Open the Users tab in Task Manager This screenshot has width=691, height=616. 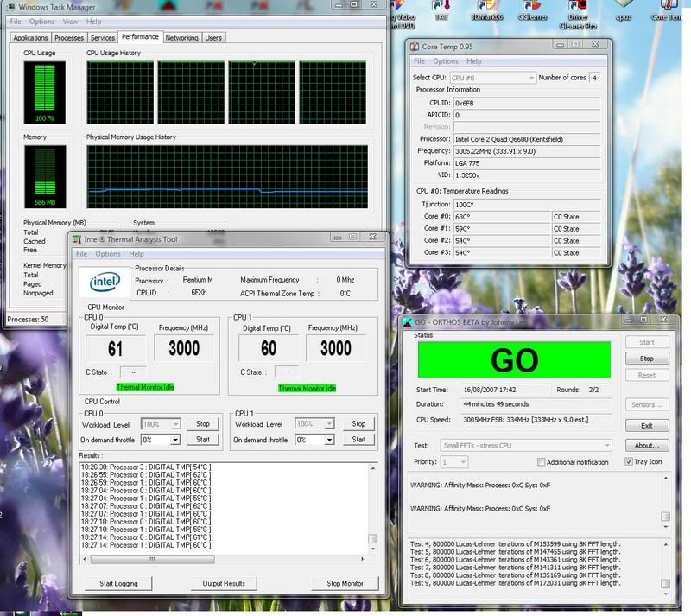(213, 38)
